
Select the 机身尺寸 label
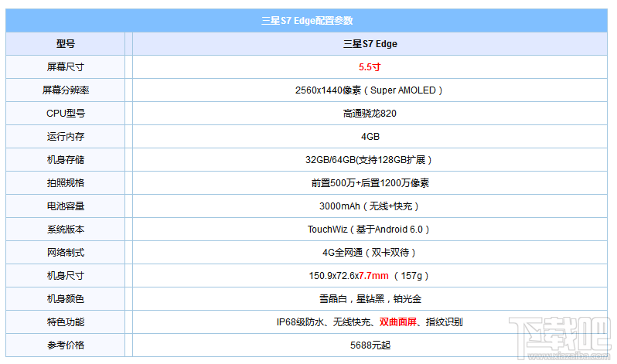65,276
